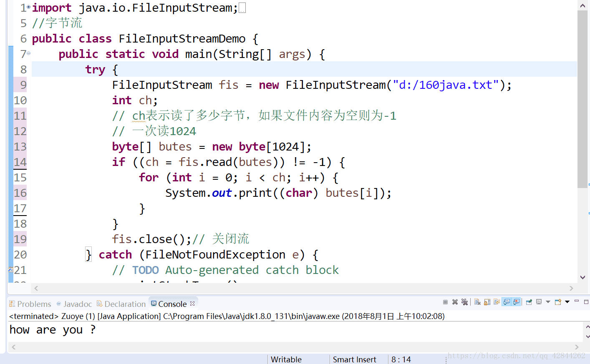This screenshot has width=590, height=364.
Task: Click the import statement on line 1
Action: [135, 8]
